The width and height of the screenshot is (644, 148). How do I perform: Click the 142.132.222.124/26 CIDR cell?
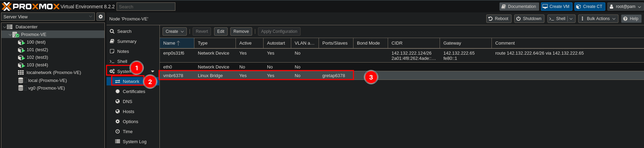[x=411, y=53]
